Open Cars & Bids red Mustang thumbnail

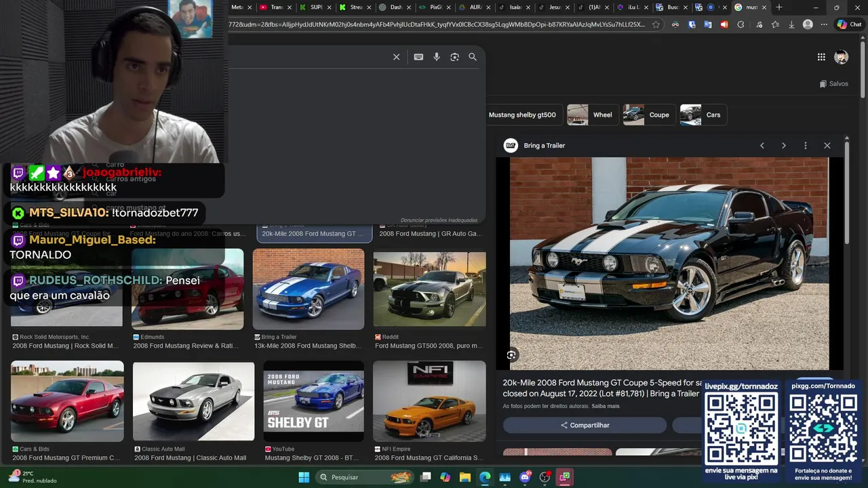(x=67, y=401)
